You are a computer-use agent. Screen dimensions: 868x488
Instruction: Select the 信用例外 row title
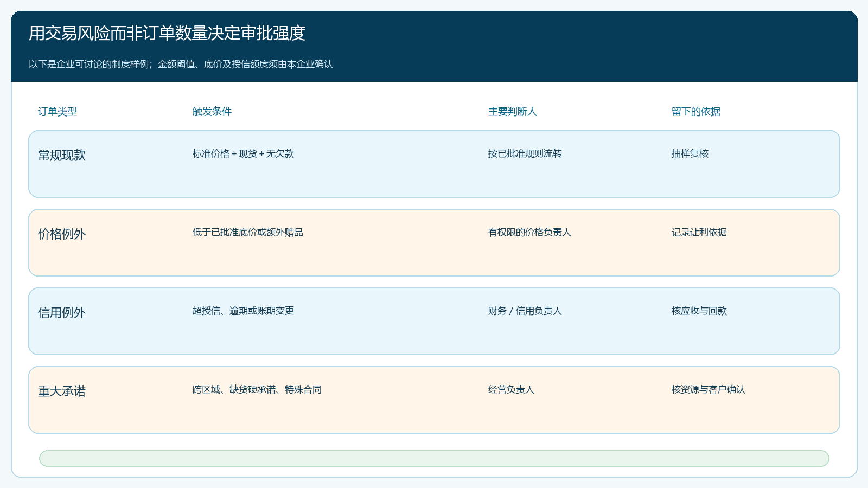pos(62,312)
